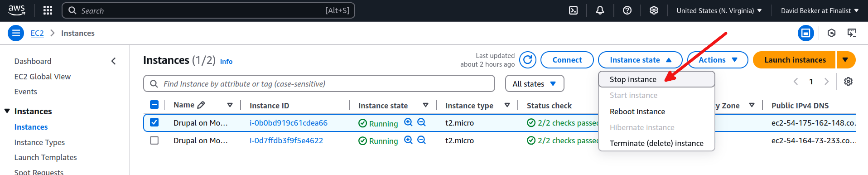Open Dashboard in the sidebar
Image resolution: width=868 pixels, height=175 pixels.
click(x=33, y=61)
